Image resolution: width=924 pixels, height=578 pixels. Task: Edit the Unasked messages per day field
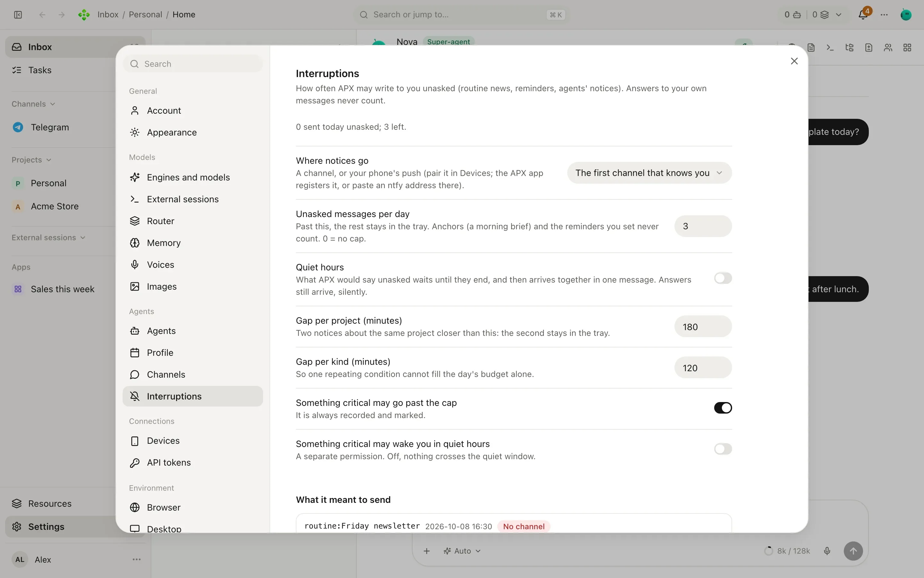pos(703,226)
